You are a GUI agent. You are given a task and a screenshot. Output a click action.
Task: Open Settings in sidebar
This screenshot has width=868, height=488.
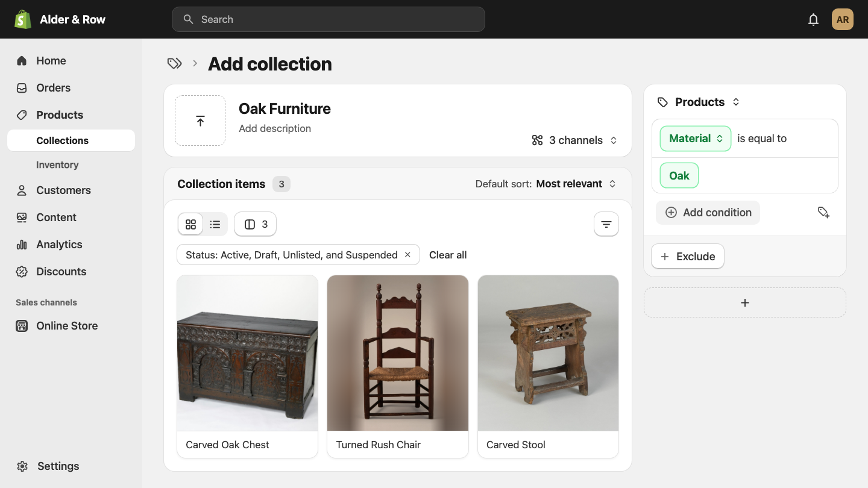pyautogui.click(x=71, y=466)
